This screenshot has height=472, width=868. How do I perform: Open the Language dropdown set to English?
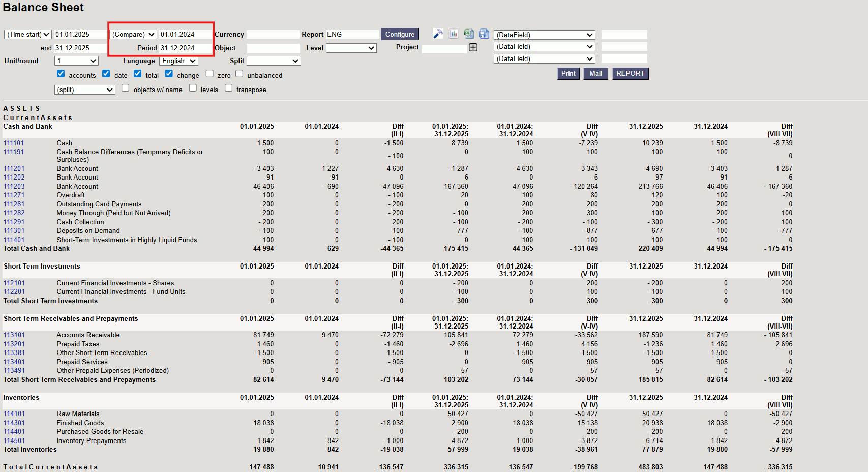coord(178,61)
